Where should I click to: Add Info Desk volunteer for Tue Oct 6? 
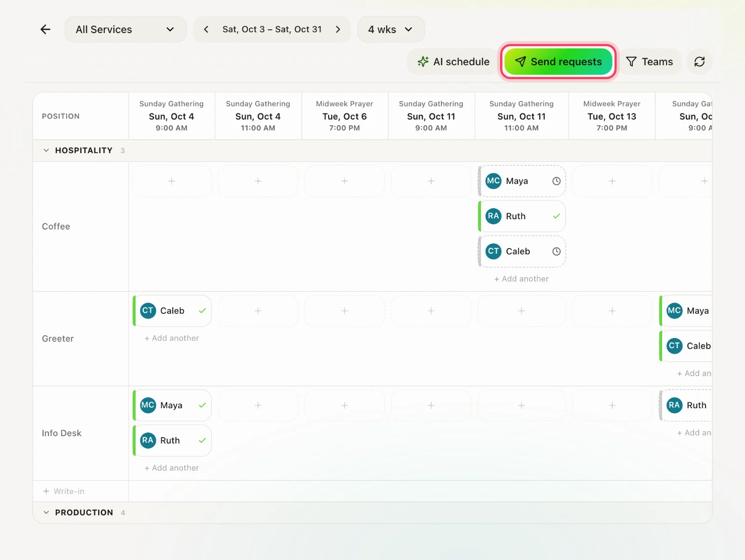345,405
